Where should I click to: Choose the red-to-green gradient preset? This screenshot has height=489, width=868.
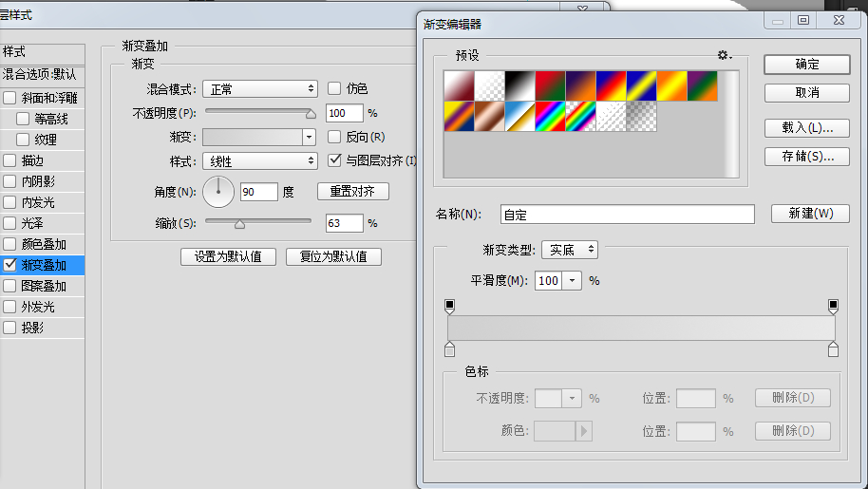tap(550, 85)
